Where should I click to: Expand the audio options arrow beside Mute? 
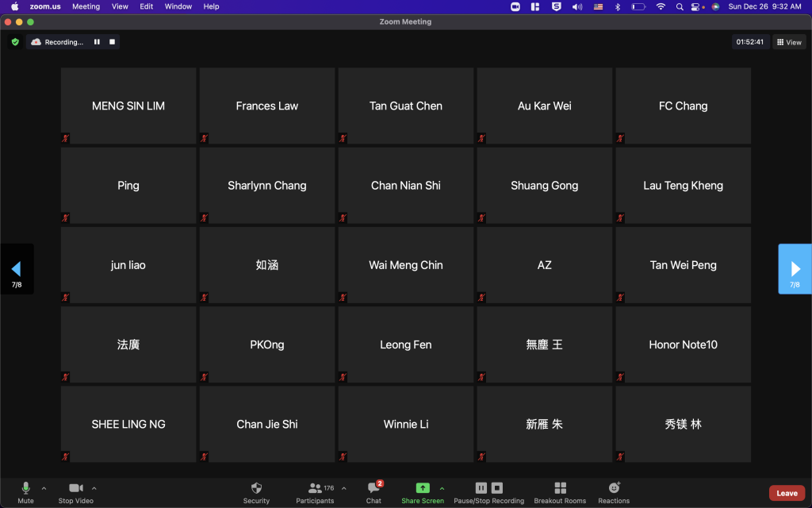coord(44,488)
